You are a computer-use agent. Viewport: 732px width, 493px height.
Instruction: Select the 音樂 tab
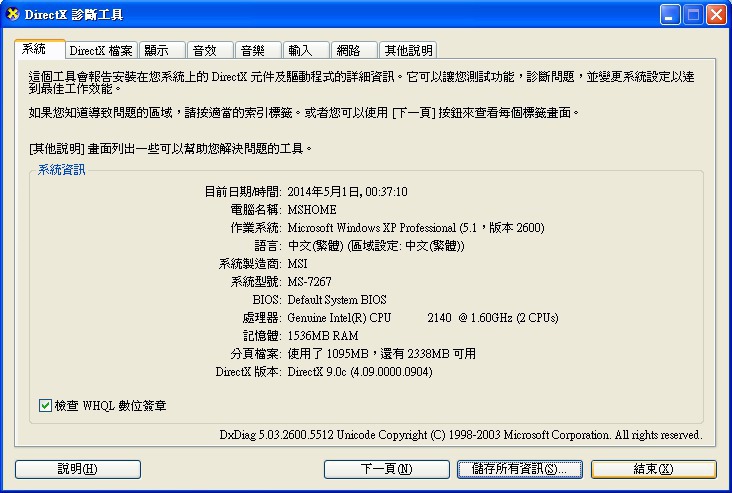click(258, 50)
